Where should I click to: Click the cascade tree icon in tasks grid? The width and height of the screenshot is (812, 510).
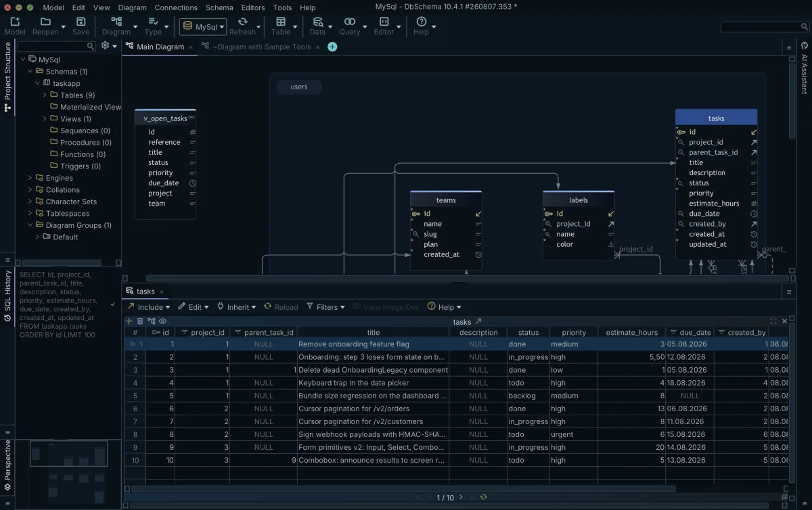pyautogui.click(x=151, y=321)
